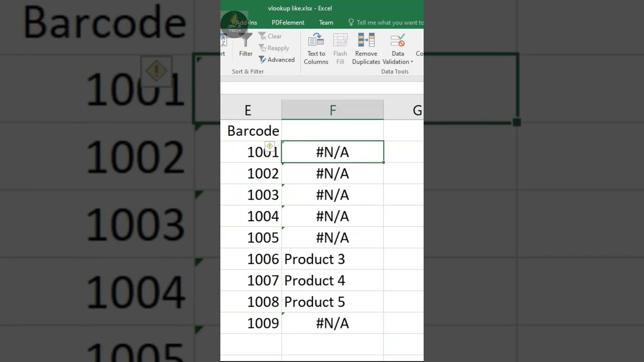Open the Add-Ins ribbon tab

coord(247,23)
